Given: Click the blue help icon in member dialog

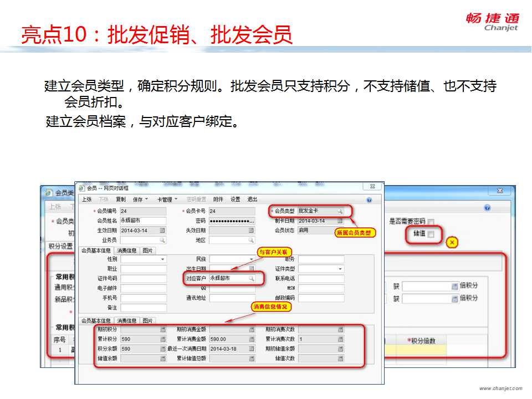Looking at the screenshot, I should click(369, 199).
